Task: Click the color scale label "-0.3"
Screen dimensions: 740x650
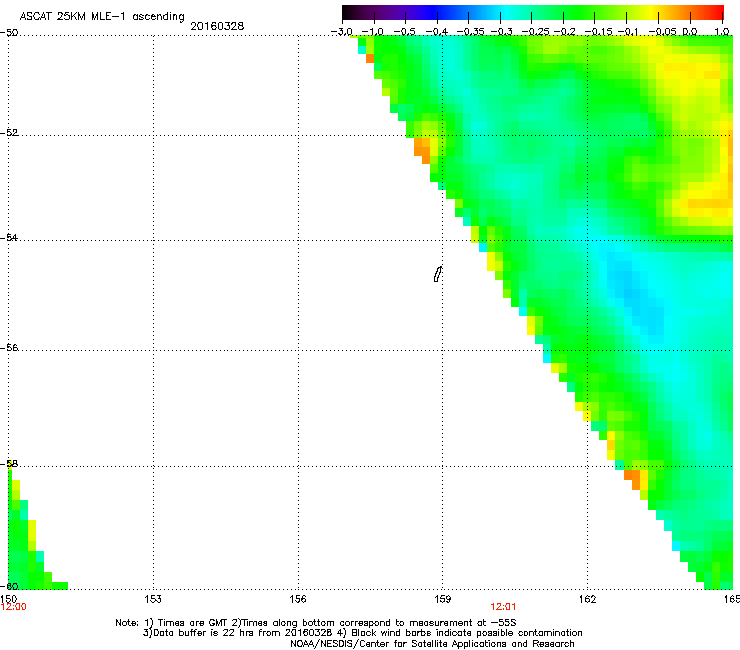Action: click(x=501, y=32)
